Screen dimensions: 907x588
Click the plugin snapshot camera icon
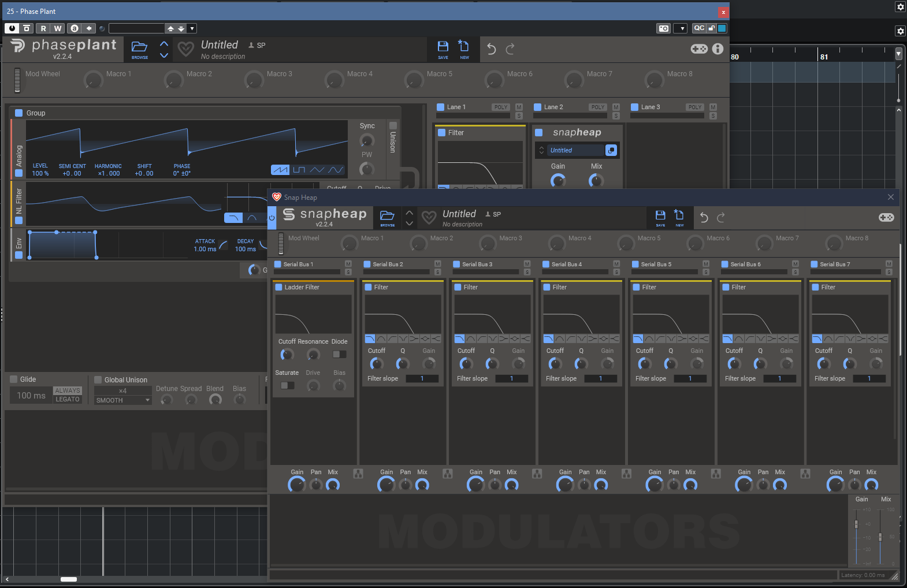(x=664, y=28)
